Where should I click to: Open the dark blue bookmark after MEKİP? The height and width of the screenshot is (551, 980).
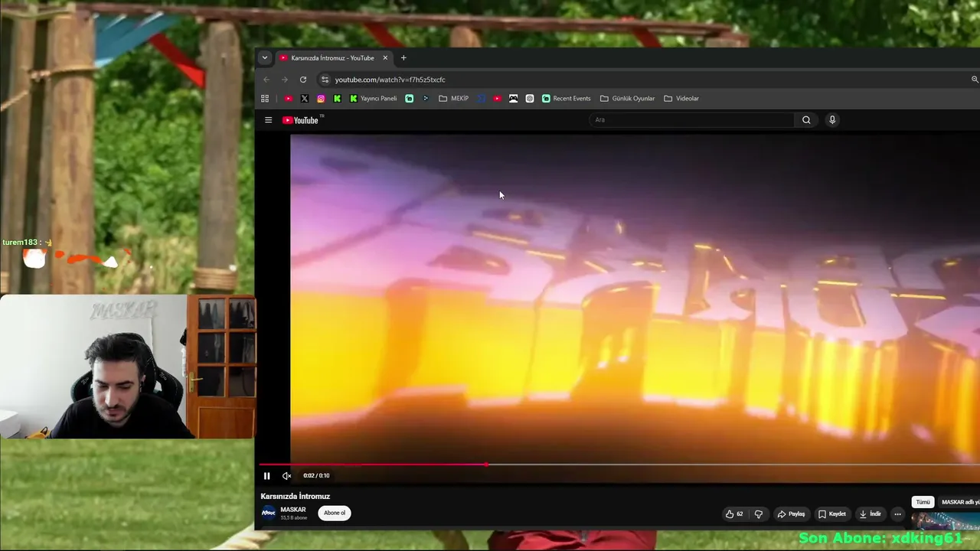(482, 99)
